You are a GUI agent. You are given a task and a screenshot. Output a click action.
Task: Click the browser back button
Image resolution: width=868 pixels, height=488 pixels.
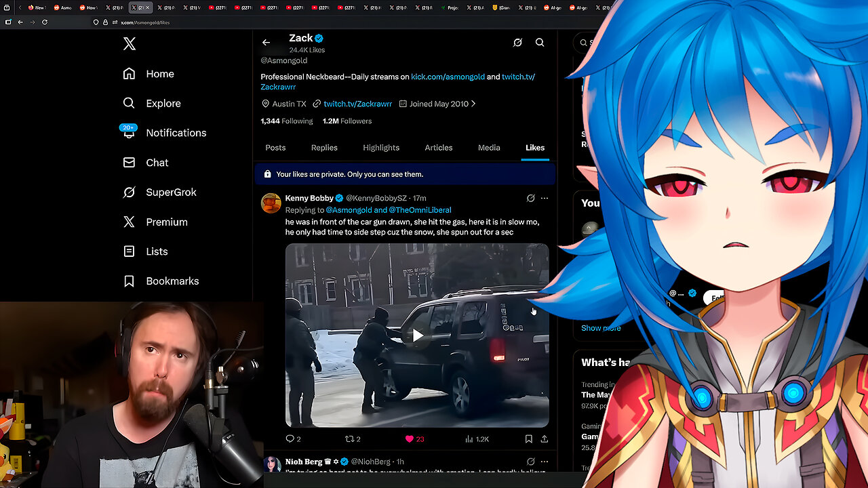click(x=20, y=22)
